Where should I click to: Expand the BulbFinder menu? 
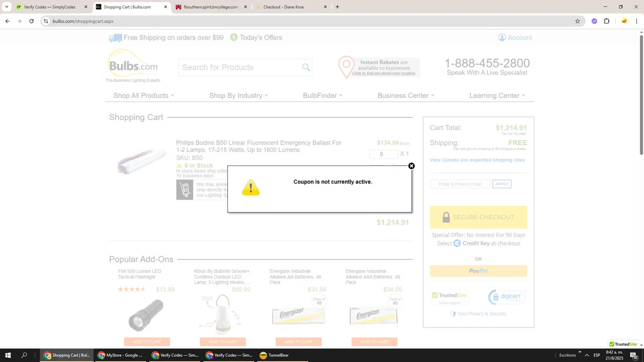[323, 96]
